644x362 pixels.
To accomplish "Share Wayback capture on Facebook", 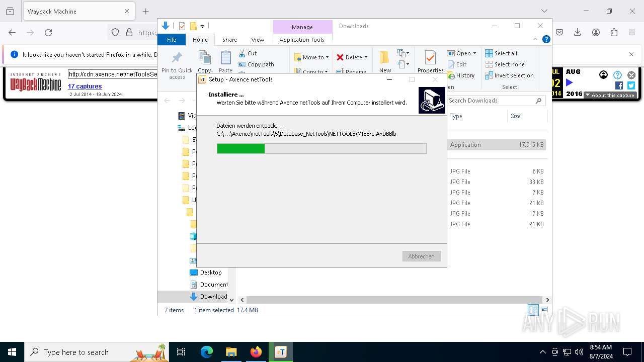I will click(619, 85).
